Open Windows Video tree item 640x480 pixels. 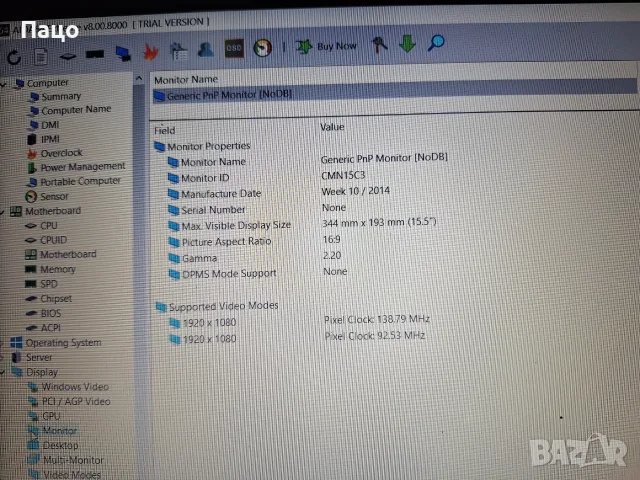tap(75, 387)
